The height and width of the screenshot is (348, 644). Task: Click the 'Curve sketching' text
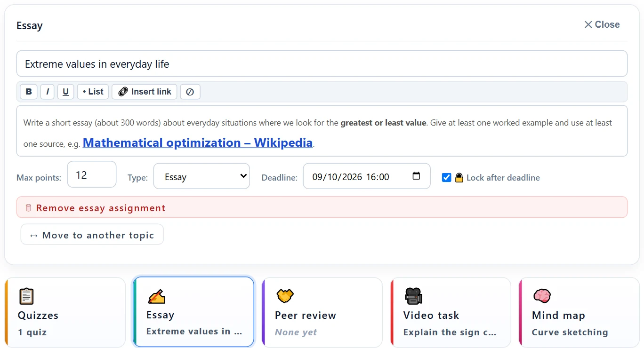570,332
